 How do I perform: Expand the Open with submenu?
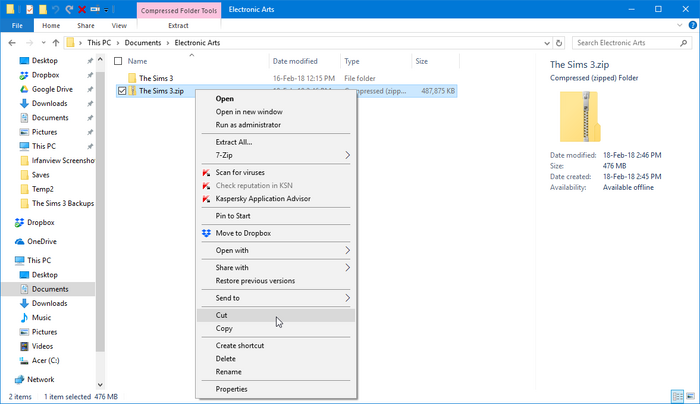pyautogui.click(x=276, y=250)
